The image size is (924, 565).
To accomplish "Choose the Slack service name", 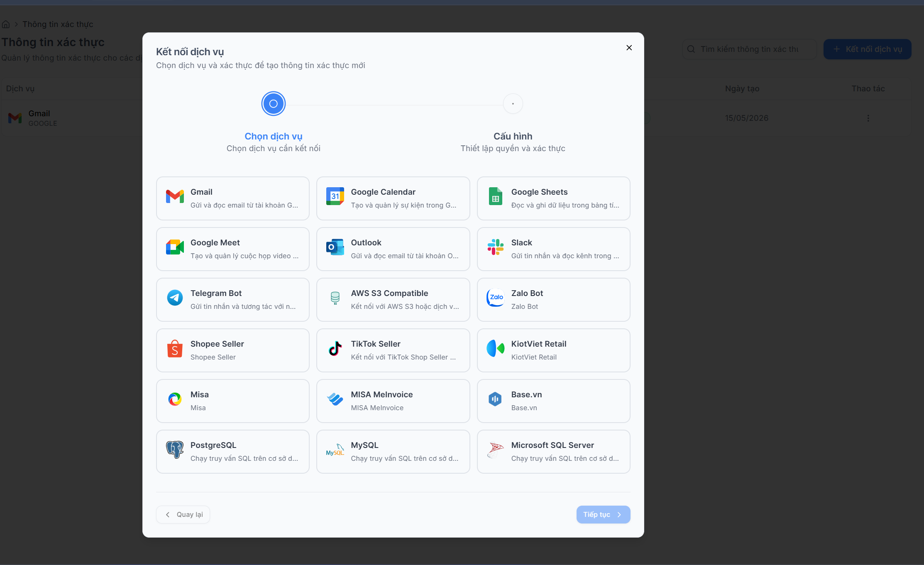I will pos(521,242).
